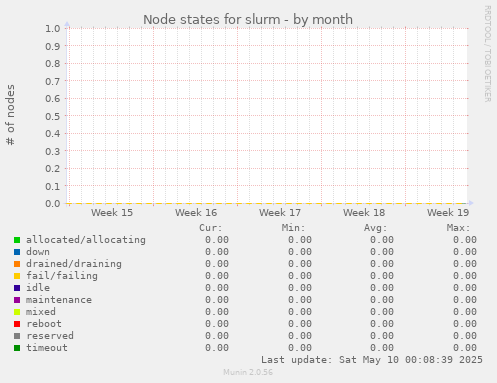
Task: Click the 'Last update: Sat May 10 00:08:39 2025' text
Action: point(372,360)
